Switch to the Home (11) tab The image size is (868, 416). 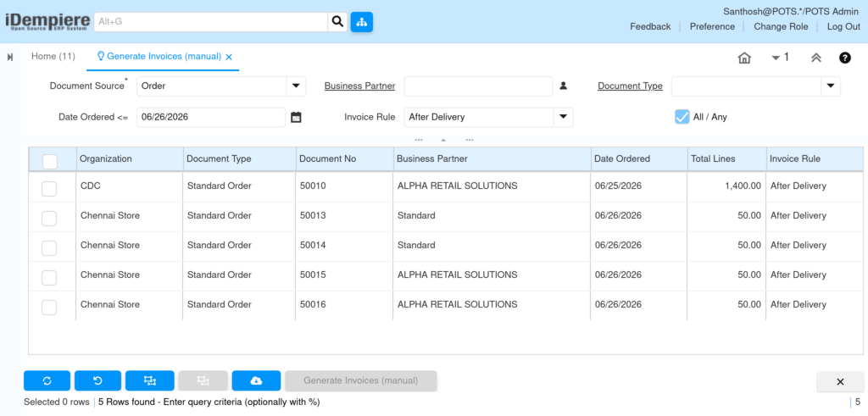[x=53, y=57]
